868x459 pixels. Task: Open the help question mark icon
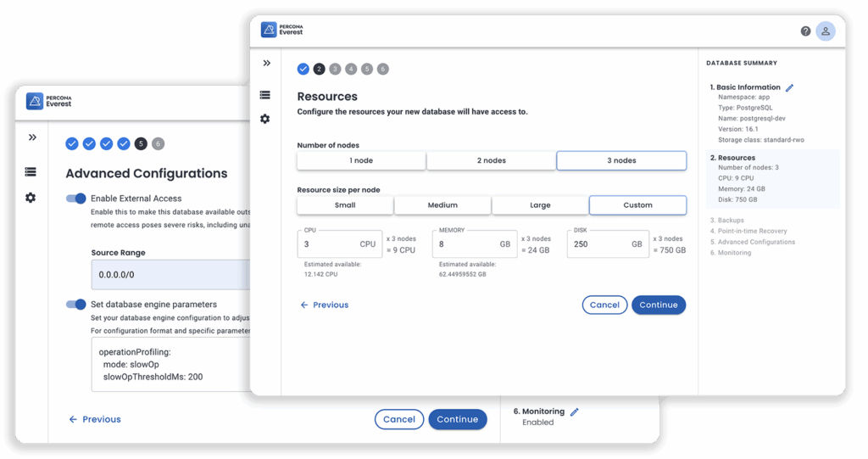[805, 31]
